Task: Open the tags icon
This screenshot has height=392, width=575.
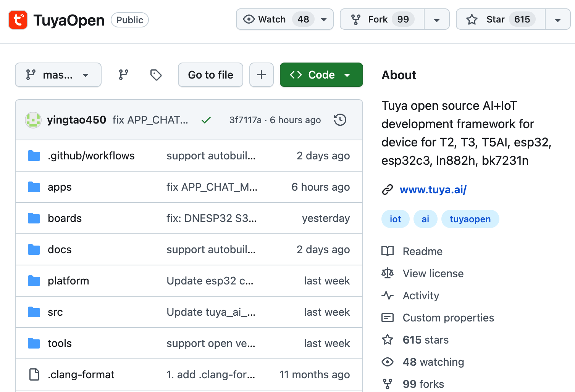Action: (x=156, y=75)
